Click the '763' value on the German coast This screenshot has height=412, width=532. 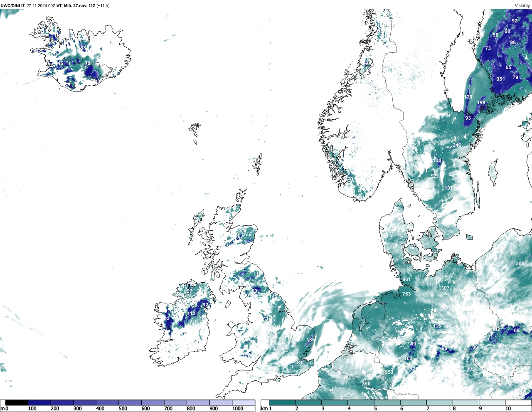click(x=406, y=294)
